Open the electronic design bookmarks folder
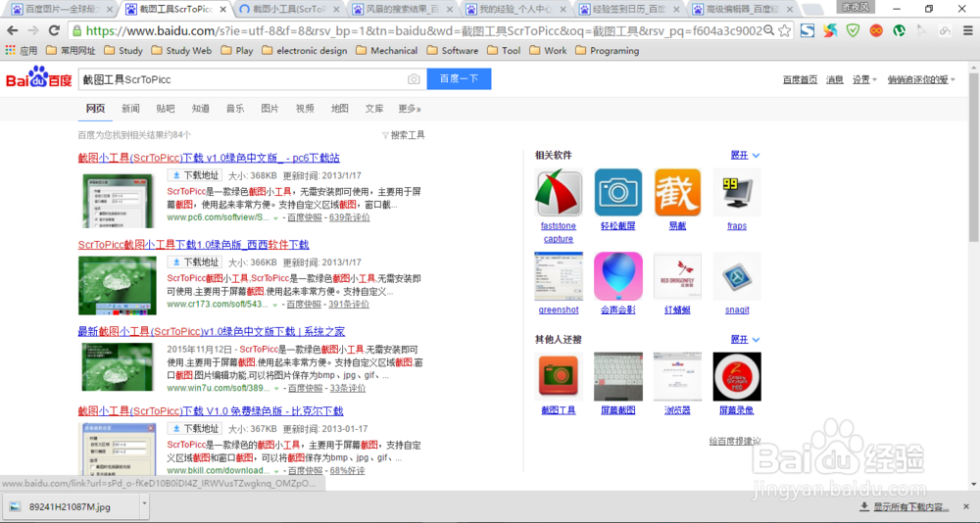Screen dimensions: 980x523 [x=305, y=51]
